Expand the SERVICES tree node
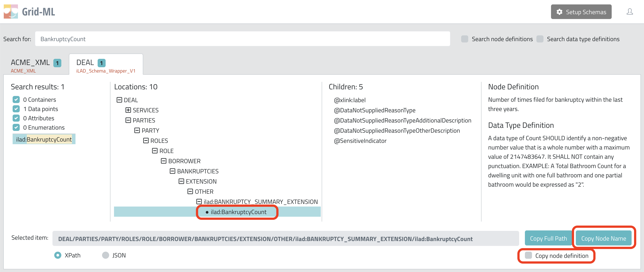This screenshot has width=644, height=272. coord(128,110)
